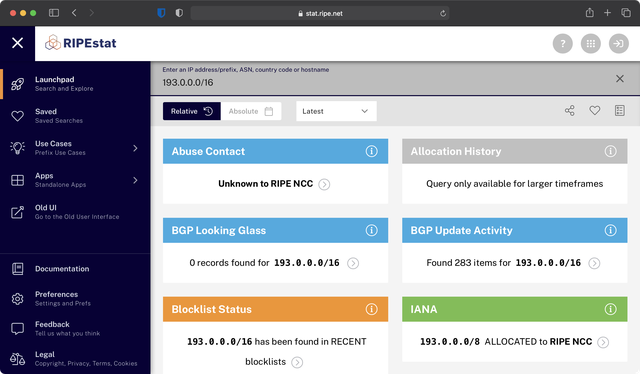This screenshot has width=640, height=374.
Task: Expand Blocklist Status result arrow
Action: point(297,362)
